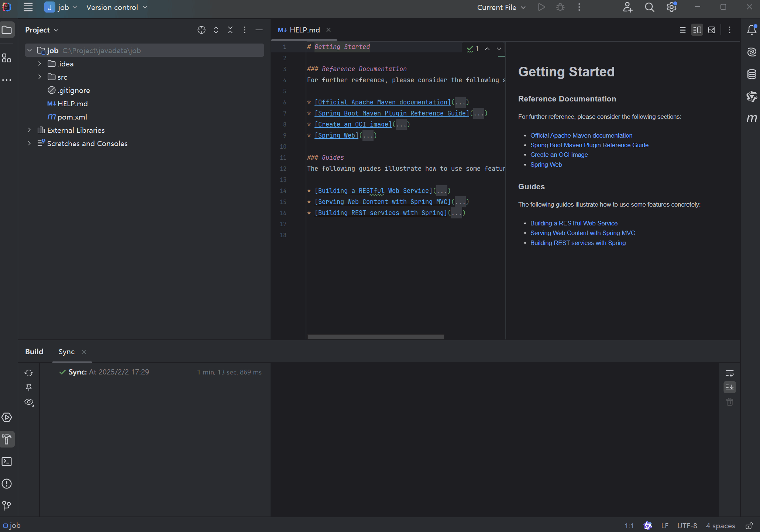Expand all in Project panel
The width and height of the screenshot is (760, 532).
(x=216, y=30)
